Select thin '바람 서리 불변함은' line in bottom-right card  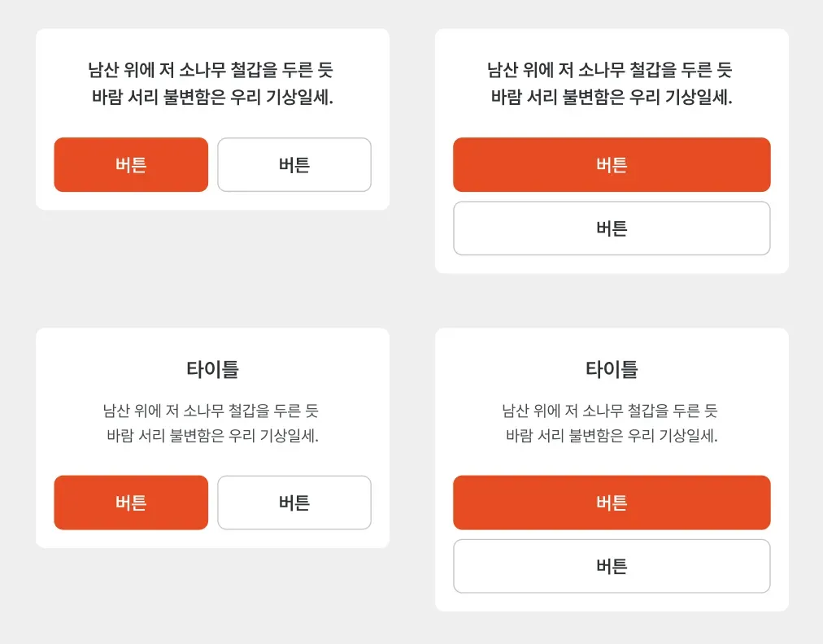[612, 436]
